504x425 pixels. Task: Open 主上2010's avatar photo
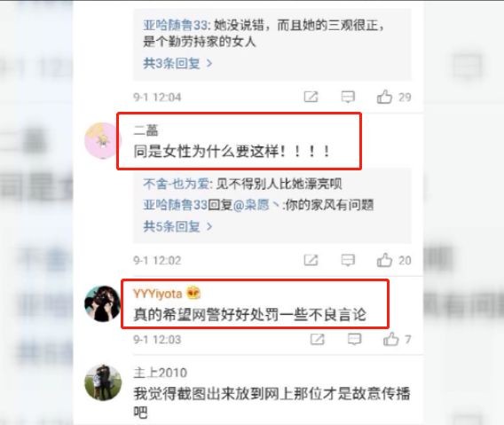103,382
